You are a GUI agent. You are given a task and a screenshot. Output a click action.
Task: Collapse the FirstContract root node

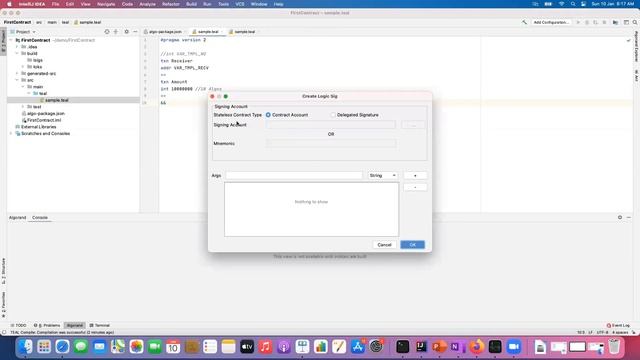[11, 40]
